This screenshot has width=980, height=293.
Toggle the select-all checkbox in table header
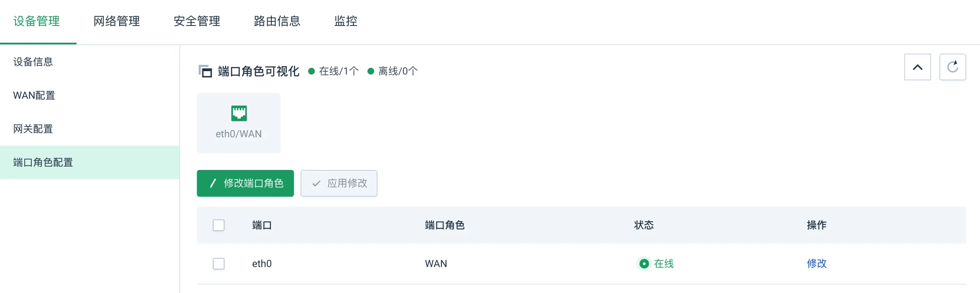[219, 225]
